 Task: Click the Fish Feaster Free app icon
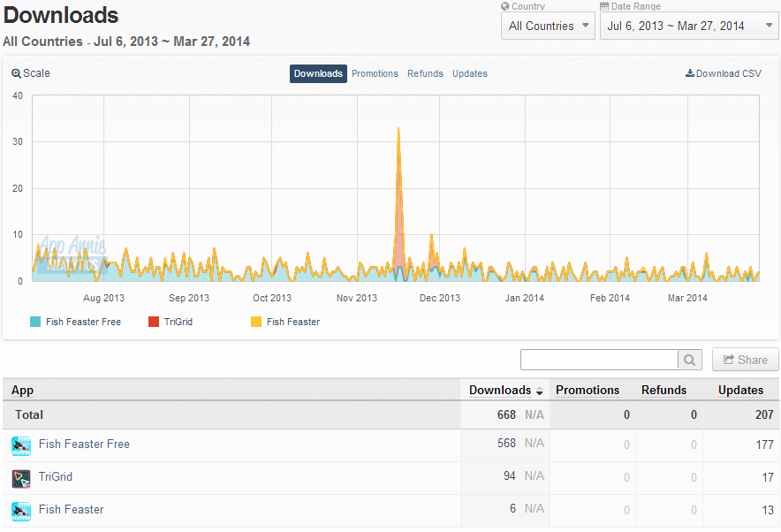tap(21, 445)
